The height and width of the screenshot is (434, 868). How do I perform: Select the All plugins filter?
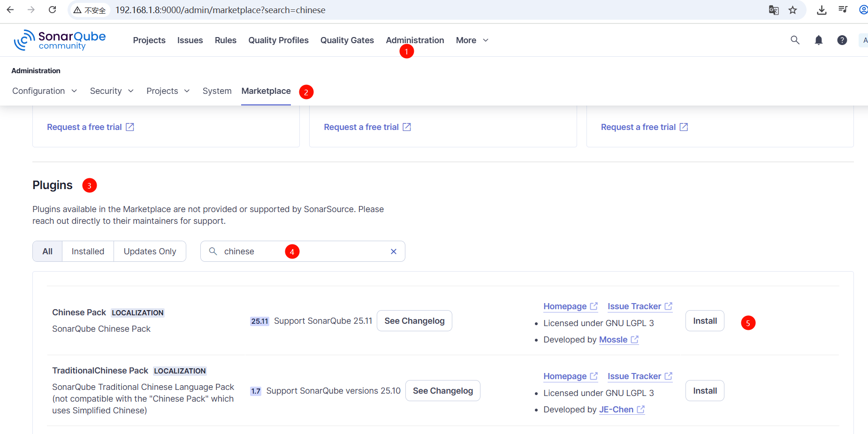point(47,251)
